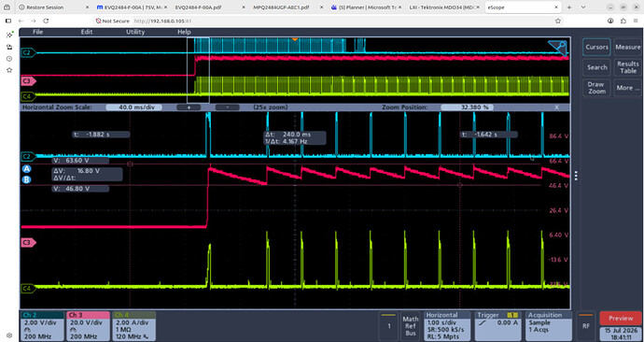This screenshot has width=644, height=342.
Task: Open the Trigger settings badge
Action: 497,324
